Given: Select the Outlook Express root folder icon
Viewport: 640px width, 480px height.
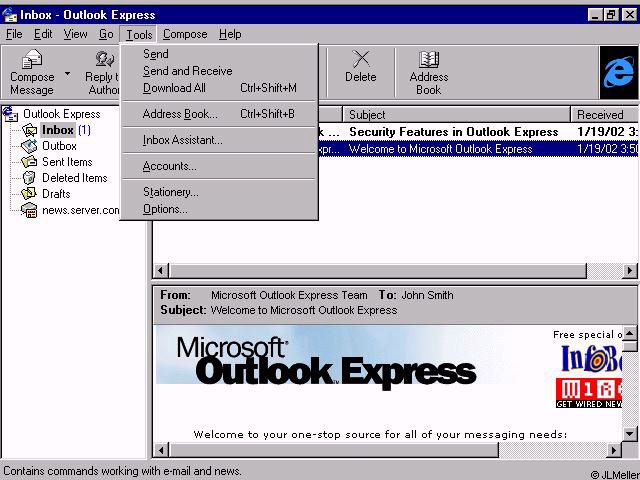Looking at the screenshot, I should pyautogui.click(x=10, y=114).
